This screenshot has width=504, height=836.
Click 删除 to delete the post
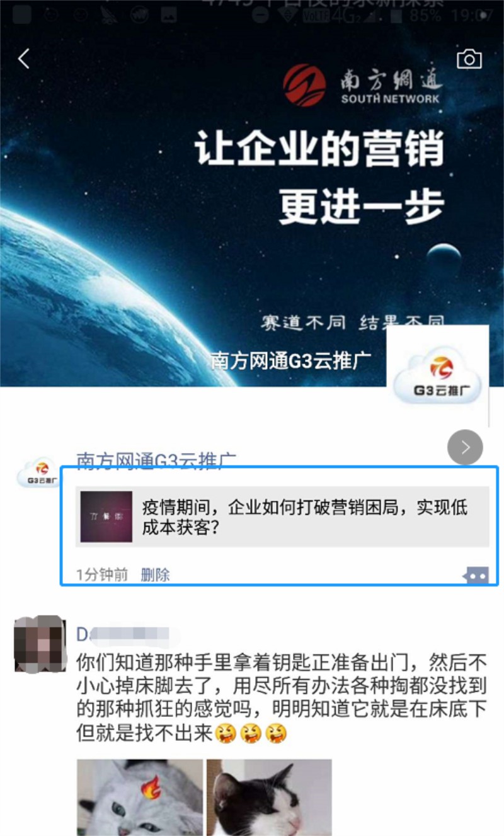[156, 575]
